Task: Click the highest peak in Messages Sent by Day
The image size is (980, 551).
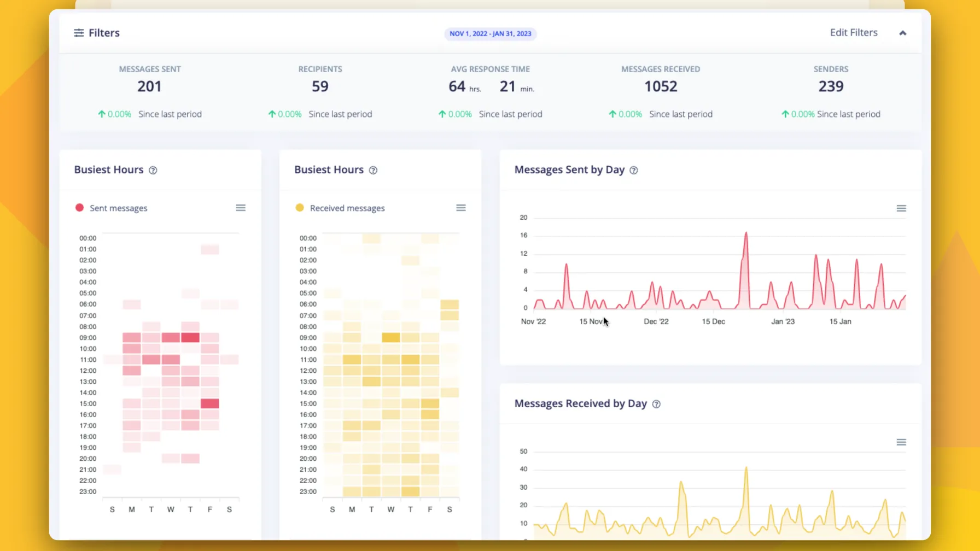Action: 746,233
